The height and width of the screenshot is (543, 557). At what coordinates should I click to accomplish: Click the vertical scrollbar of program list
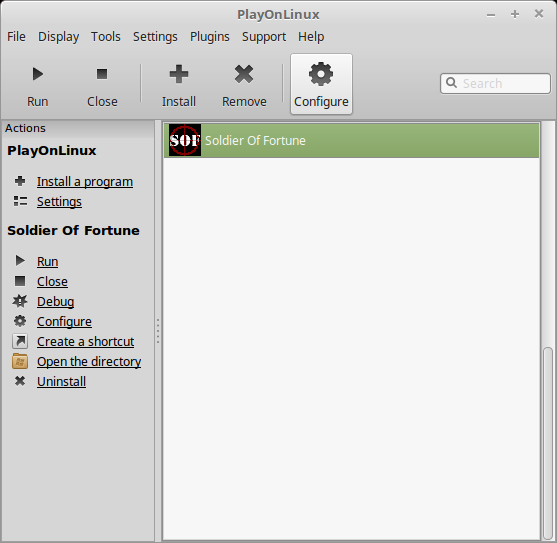tap(548, 443)
